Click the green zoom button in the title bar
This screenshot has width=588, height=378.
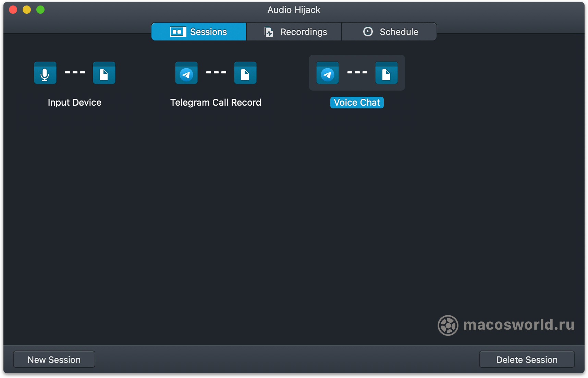point(40,10)
